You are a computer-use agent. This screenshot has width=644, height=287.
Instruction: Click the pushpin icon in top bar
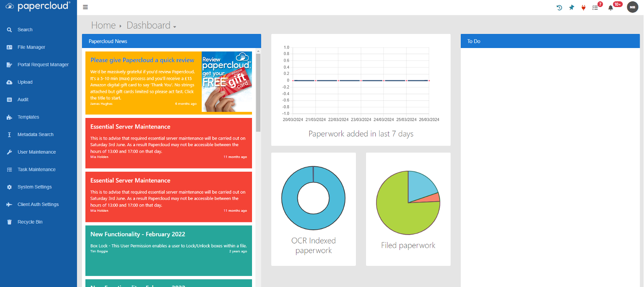click(572, 7)
